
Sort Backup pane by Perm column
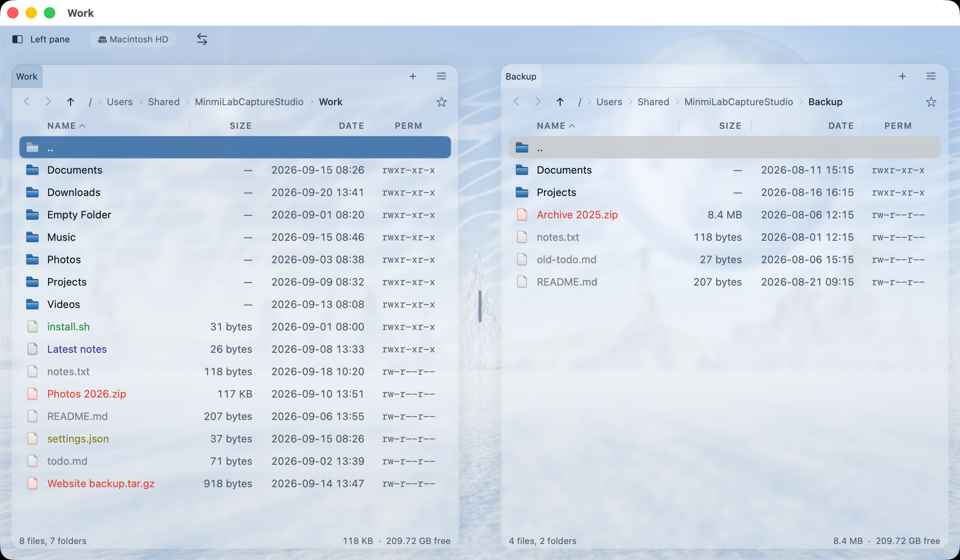click(898, 126)
